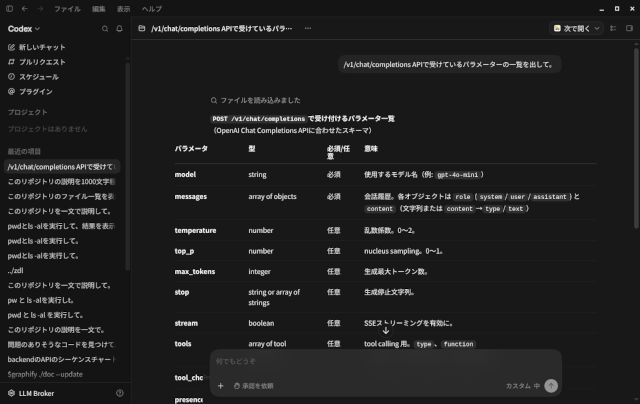The height and width of the screenshot is (404, 640).
Task: Click the 'array of objects' type cell
Action: (272, 197)
